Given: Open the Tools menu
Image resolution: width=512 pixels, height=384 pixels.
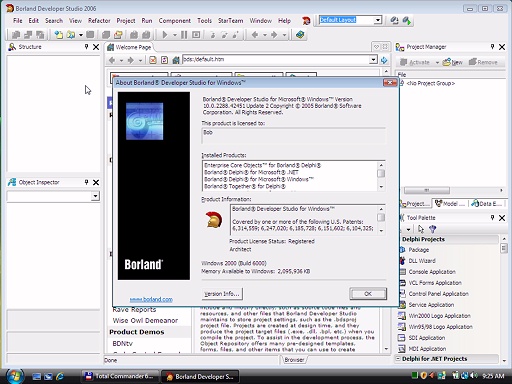Looking at the screenshot, I should coord(204,21).
